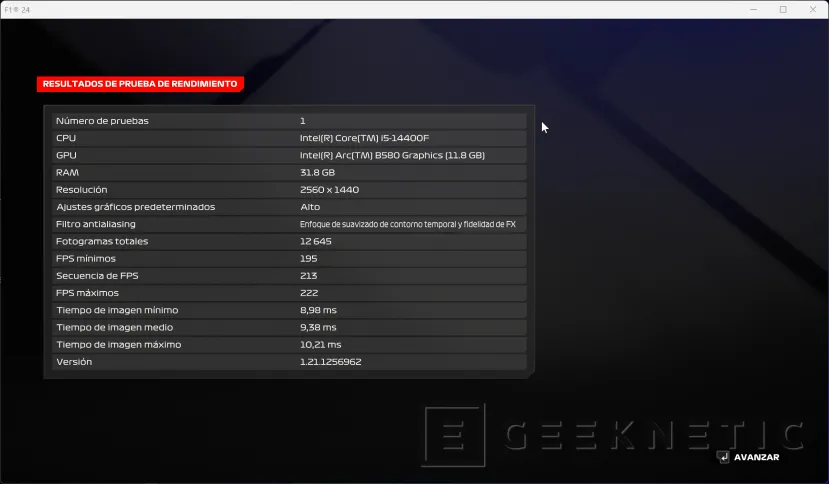The image size is (829, 484).
Task: Click the Filtro antialiasing value text
Action: tap(408, 224)
